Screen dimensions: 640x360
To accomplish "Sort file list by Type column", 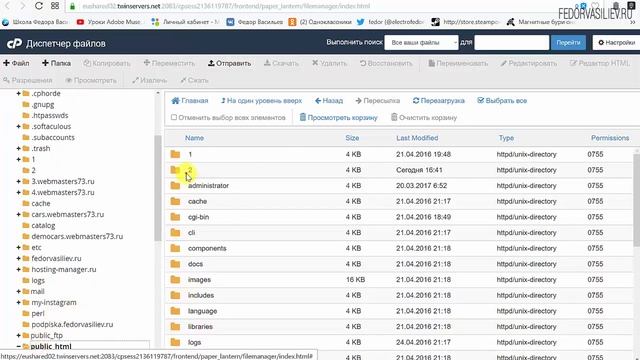I will tap(506, 138).
